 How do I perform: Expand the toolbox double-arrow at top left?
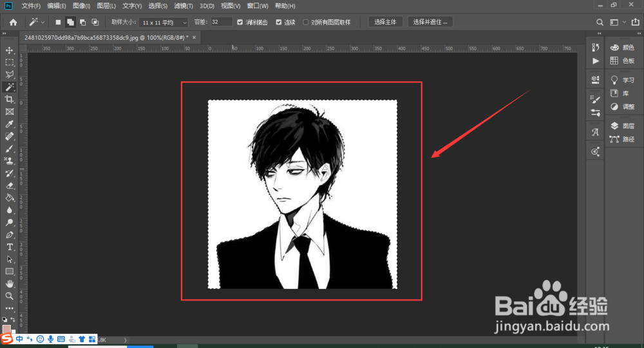point(5,33)
